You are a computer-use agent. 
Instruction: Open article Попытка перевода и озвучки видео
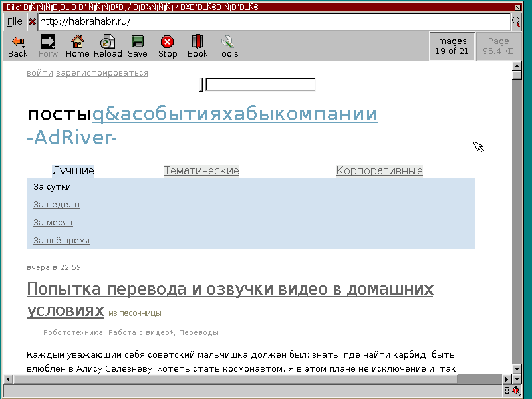coord(229,289)
